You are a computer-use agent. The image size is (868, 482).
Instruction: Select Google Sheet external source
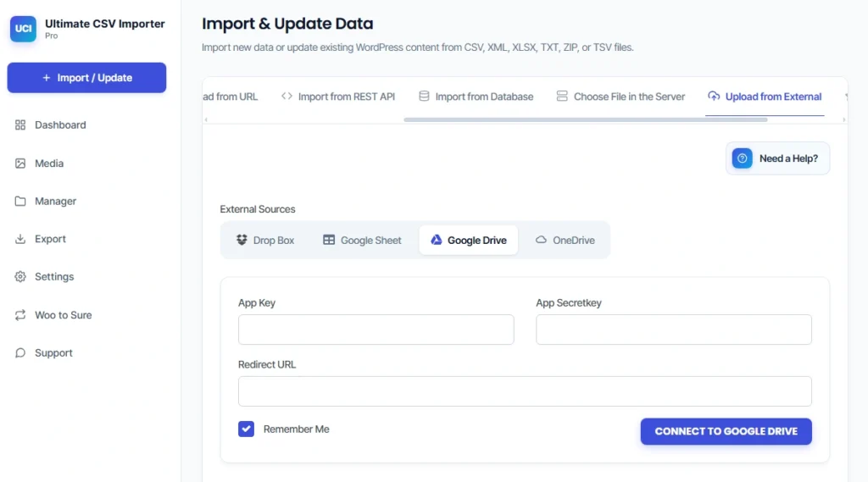point(362,241)
